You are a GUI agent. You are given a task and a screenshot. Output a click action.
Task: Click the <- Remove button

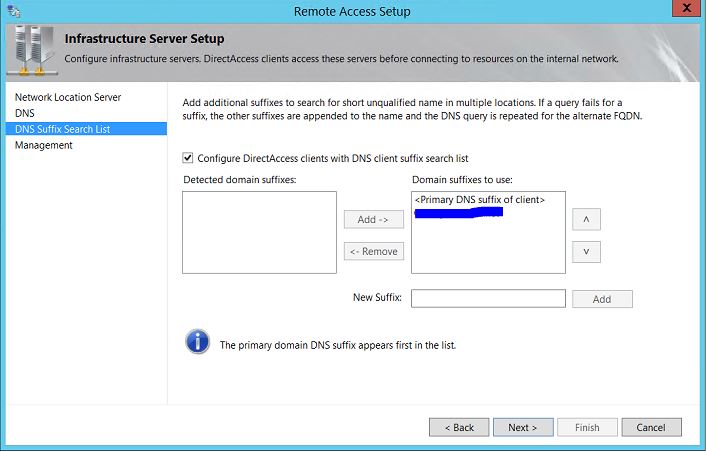pos(374,251)
